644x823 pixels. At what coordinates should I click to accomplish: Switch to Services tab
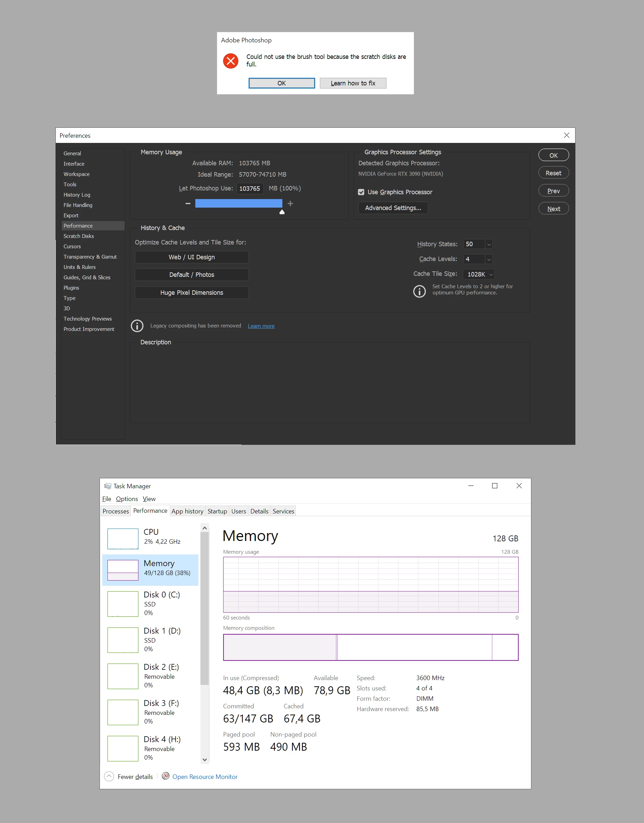coord(283,511)
